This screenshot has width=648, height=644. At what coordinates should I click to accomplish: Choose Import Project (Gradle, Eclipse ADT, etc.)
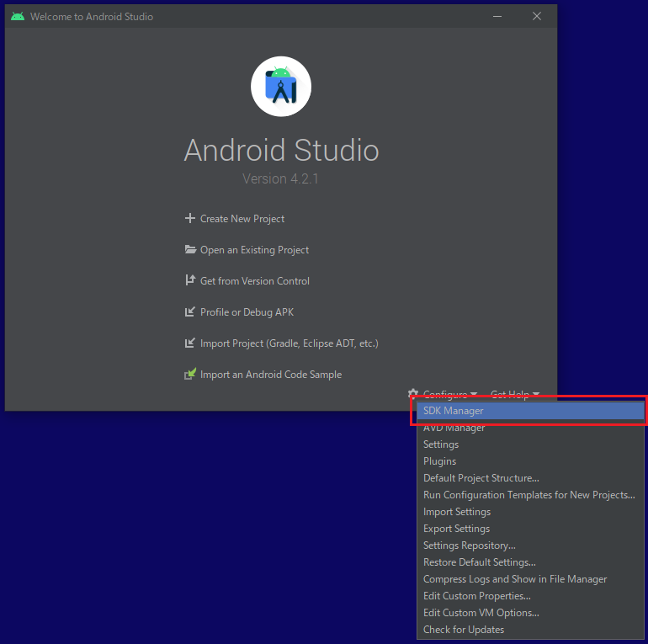(289, 343)
